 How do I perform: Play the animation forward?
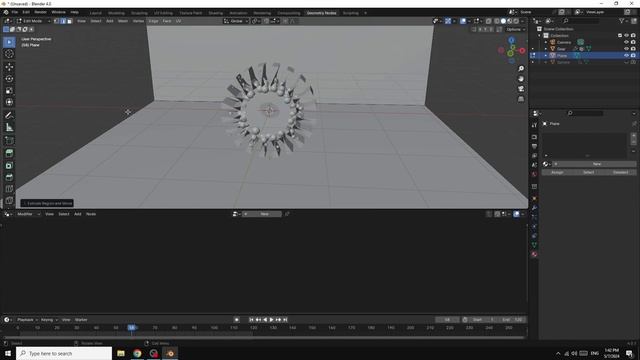271,320
